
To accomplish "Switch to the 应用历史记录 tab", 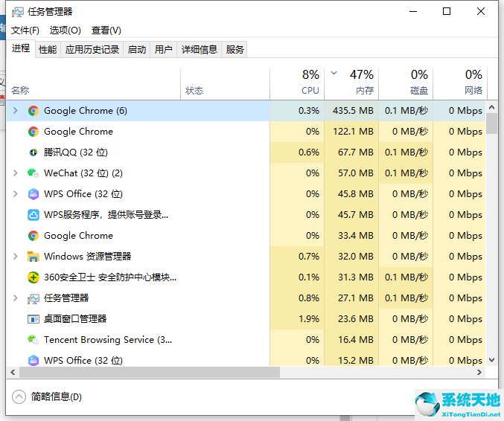I will click(x=92, y=49).
